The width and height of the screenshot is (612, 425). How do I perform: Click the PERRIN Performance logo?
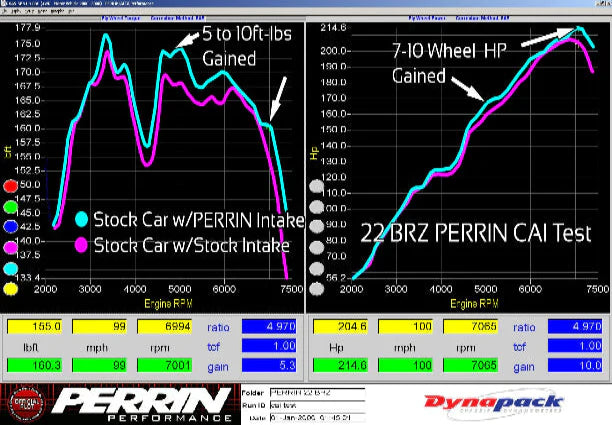click(x=142, y=404)
